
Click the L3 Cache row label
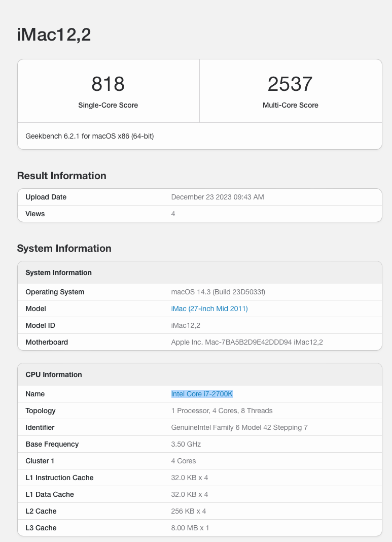tap(41, 528)
